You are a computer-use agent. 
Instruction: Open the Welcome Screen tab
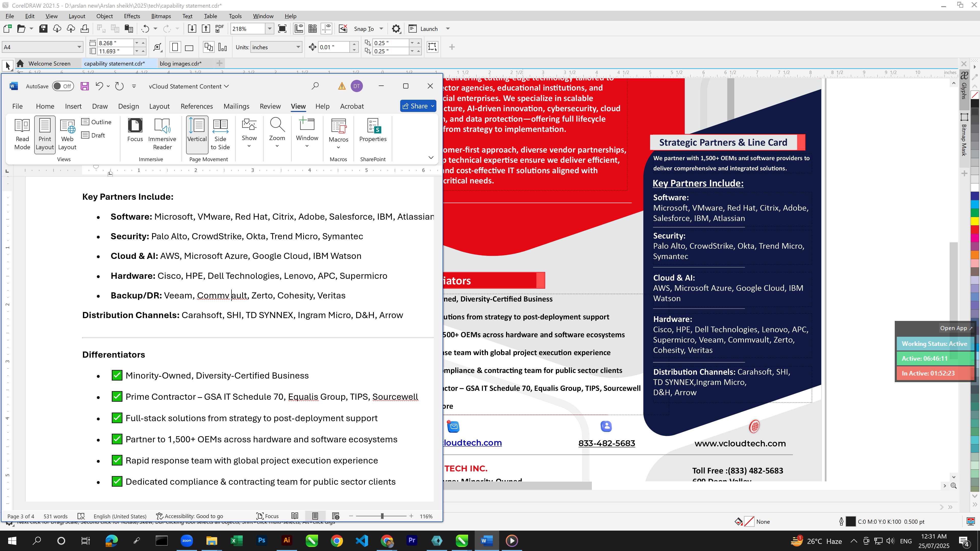(49, 64)
